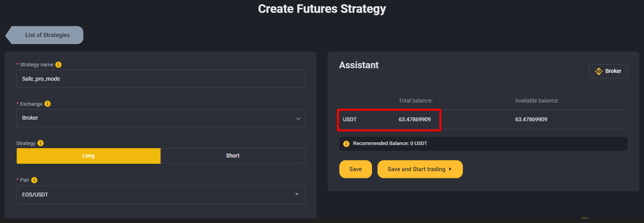Click the USDT total balance value
This screenshot has height=223, width=644.
pyautogui.click(x=415, y=119)
